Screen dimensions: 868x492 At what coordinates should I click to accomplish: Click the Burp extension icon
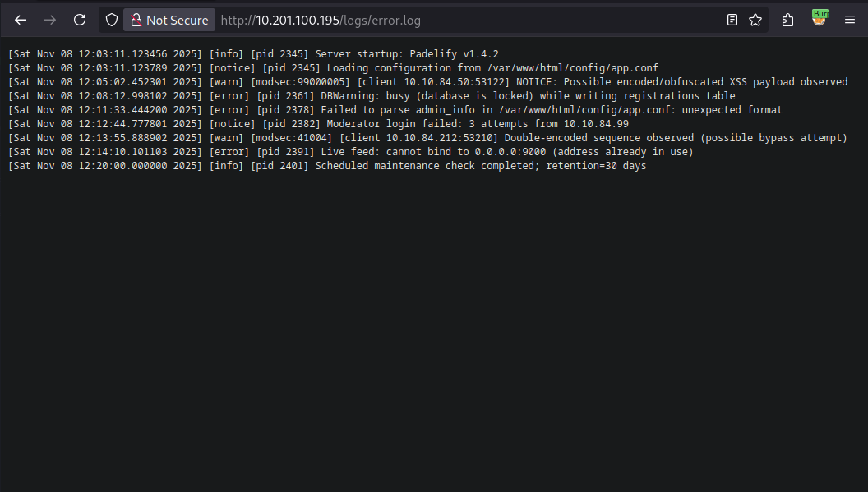click(820, 19)
